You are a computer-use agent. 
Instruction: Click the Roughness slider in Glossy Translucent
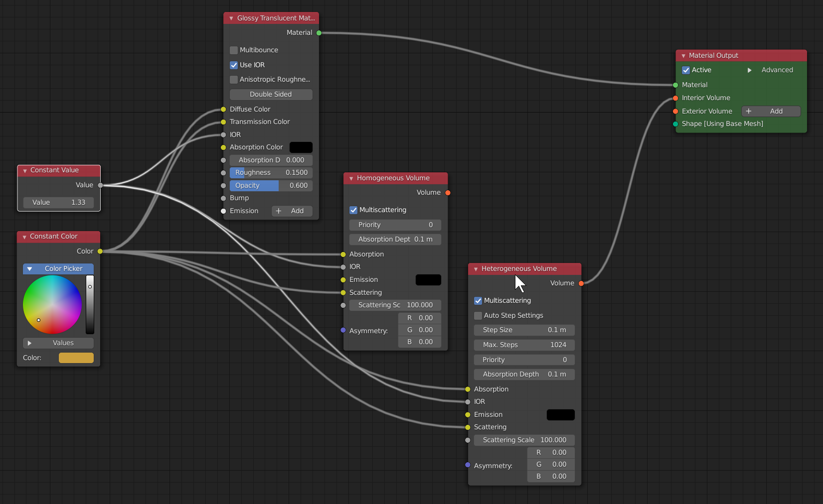pos(271,173)
